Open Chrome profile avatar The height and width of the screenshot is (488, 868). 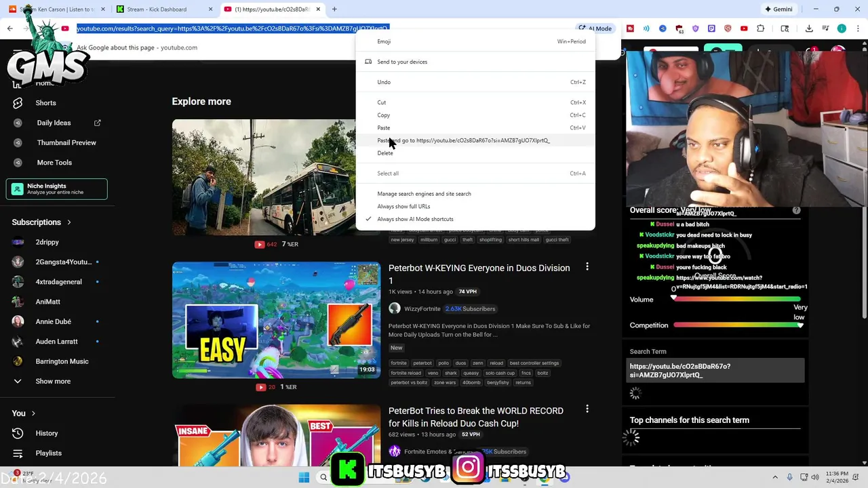[842, 28]
